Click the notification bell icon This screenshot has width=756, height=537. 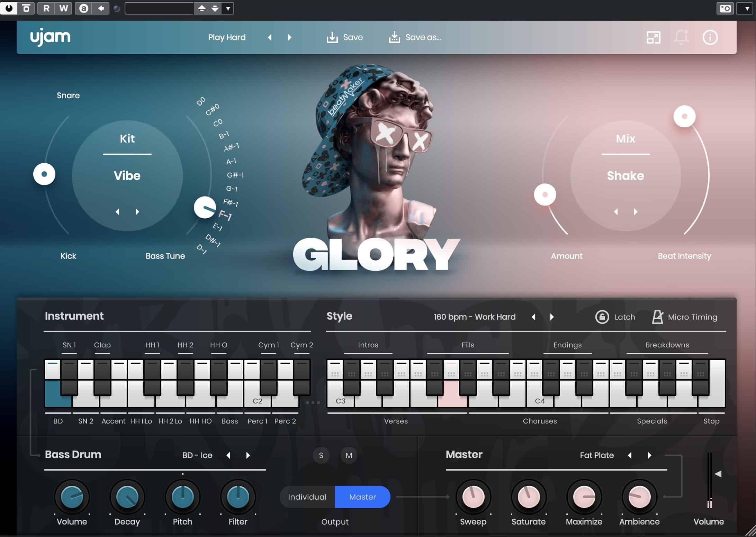coord(681,37)
